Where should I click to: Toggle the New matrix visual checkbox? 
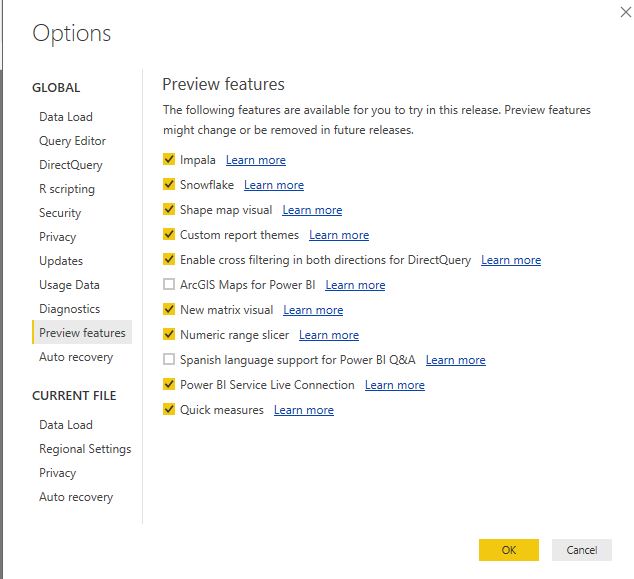point(168,310)
